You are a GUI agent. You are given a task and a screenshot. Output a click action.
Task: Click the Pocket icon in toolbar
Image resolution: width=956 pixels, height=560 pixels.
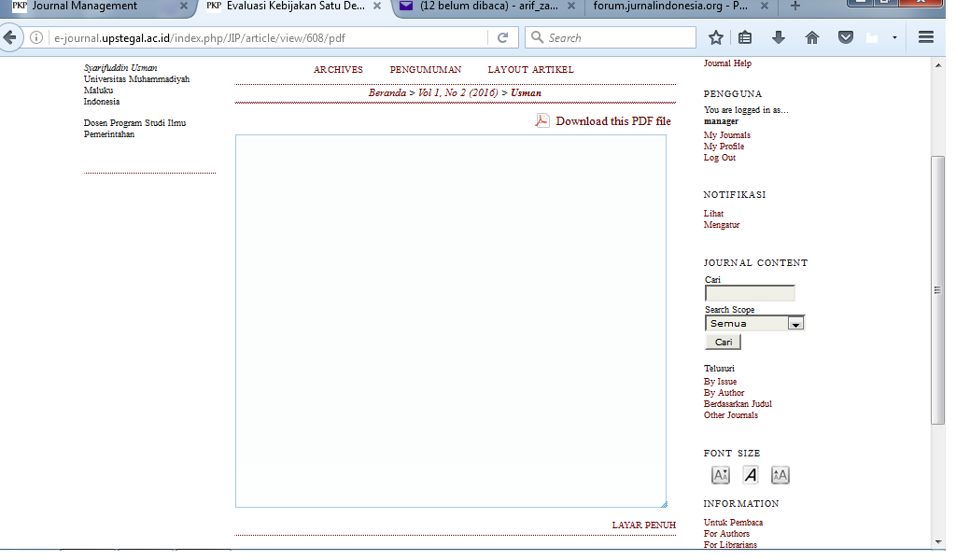click(x=845, y=38)
